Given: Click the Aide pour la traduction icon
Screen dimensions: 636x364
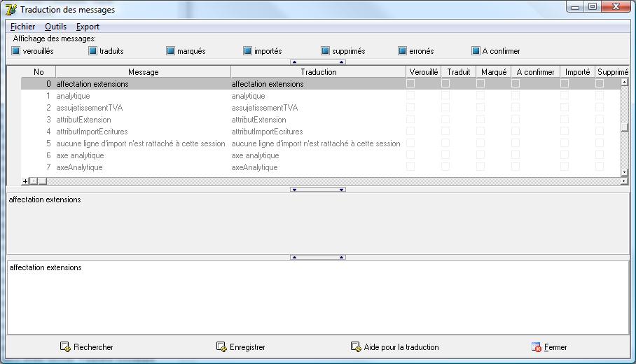Looking at the screenshot, I should pyautogui.click(x=356, y=346).
